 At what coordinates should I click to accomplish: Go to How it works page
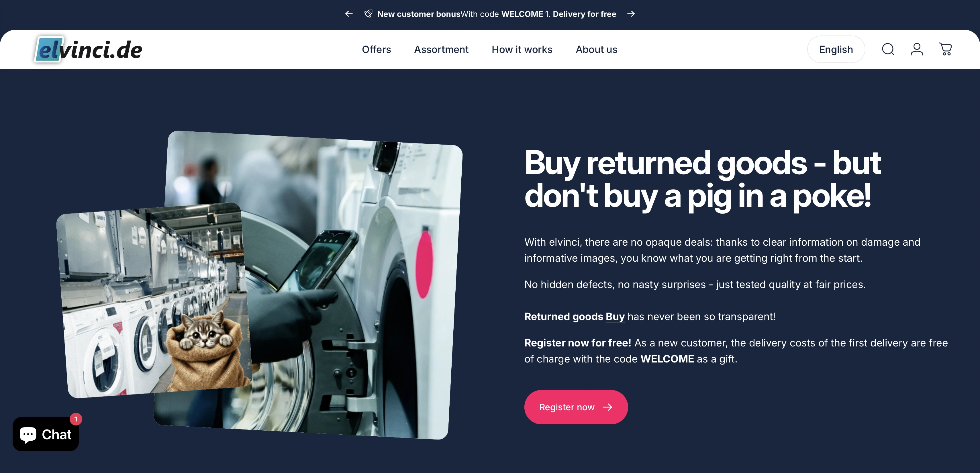tap(522, 50)
